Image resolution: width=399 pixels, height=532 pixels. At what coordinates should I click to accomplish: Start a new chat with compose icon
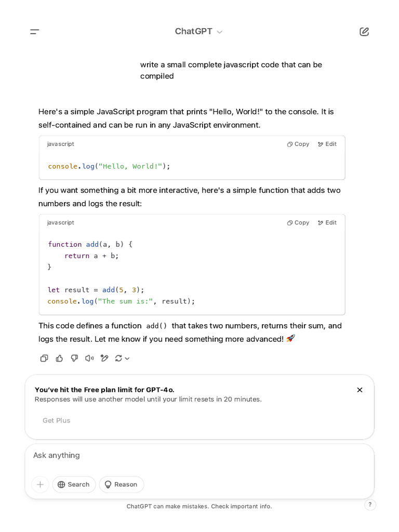click(364, 32)
